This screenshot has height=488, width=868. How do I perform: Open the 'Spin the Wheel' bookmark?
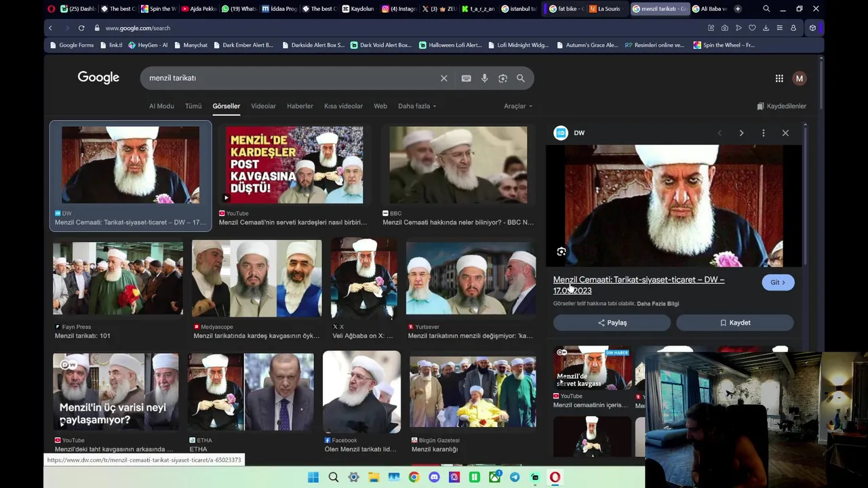pyautogui.click(x=724, y=45)
